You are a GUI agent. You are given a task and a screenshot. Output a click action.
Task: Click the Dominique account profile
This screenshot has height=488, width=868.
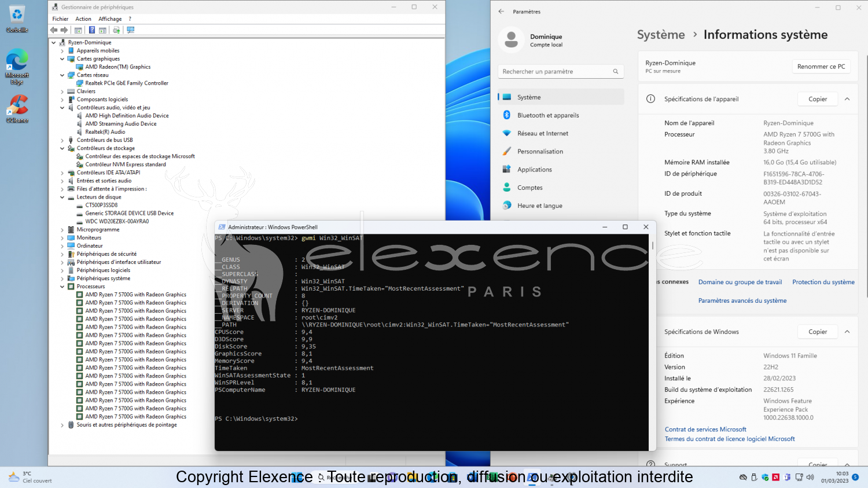coord(532,40)
